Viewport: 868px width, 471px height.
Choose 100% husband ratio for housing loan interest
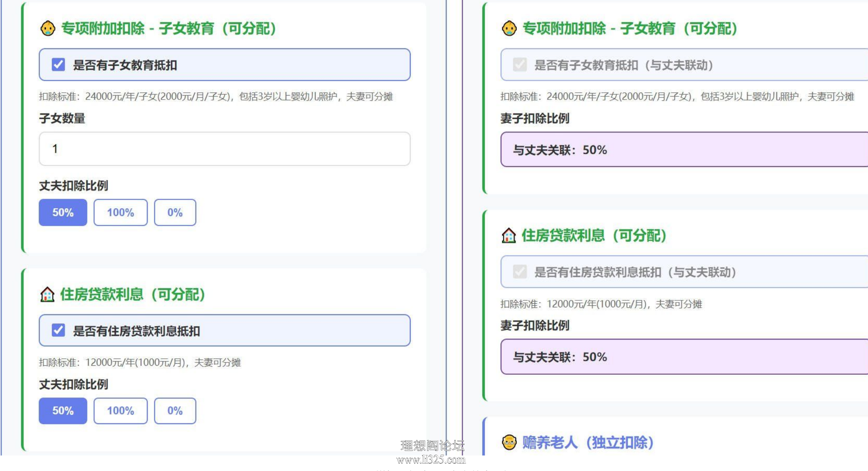(120, 411)
